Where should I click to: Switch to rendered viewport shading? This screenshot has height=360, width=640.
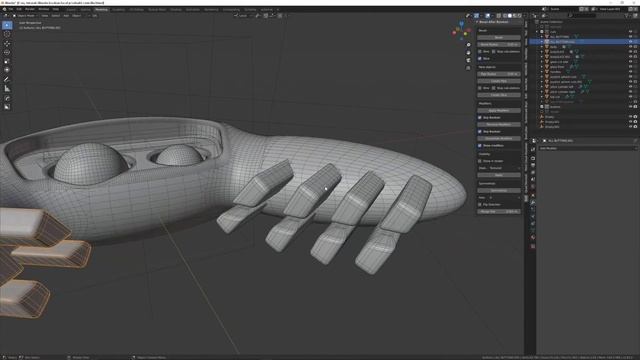click(520, 16)
